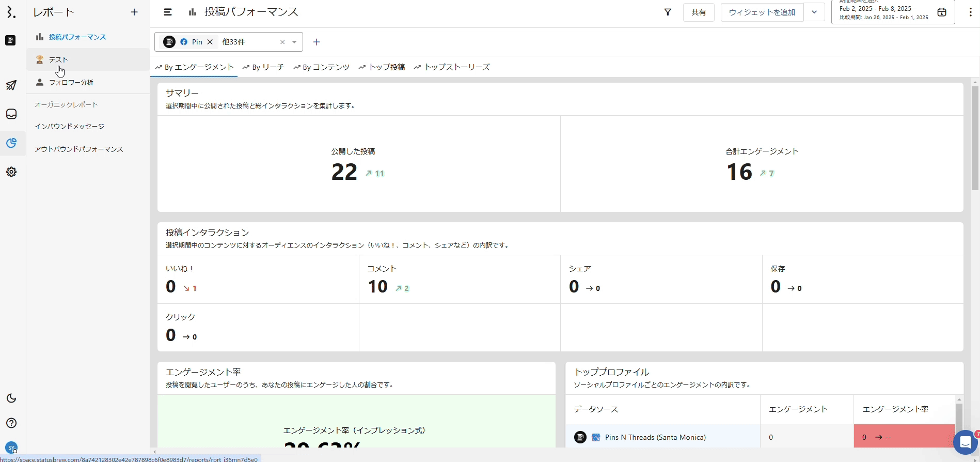Viewport: 980px width, 462px height.
Task: Expand the profile selector dropdown arrow
Action: [x=294, y=42]
